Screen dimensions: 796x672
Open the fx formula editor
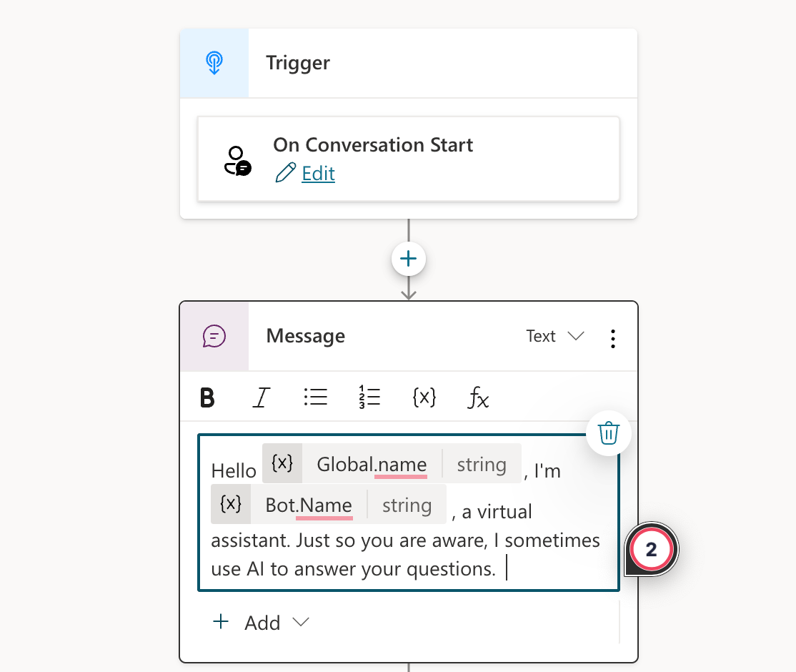(478, 397)
